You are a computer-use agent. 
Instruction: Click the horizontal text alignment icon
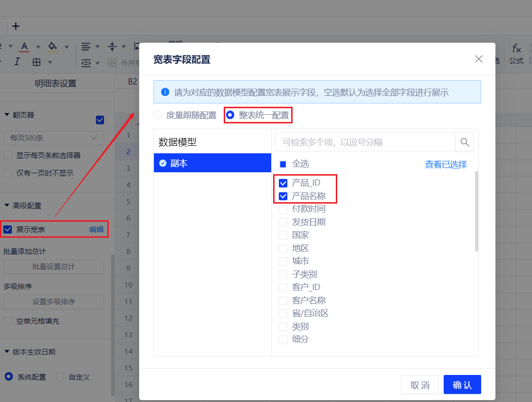coord(86,47)
